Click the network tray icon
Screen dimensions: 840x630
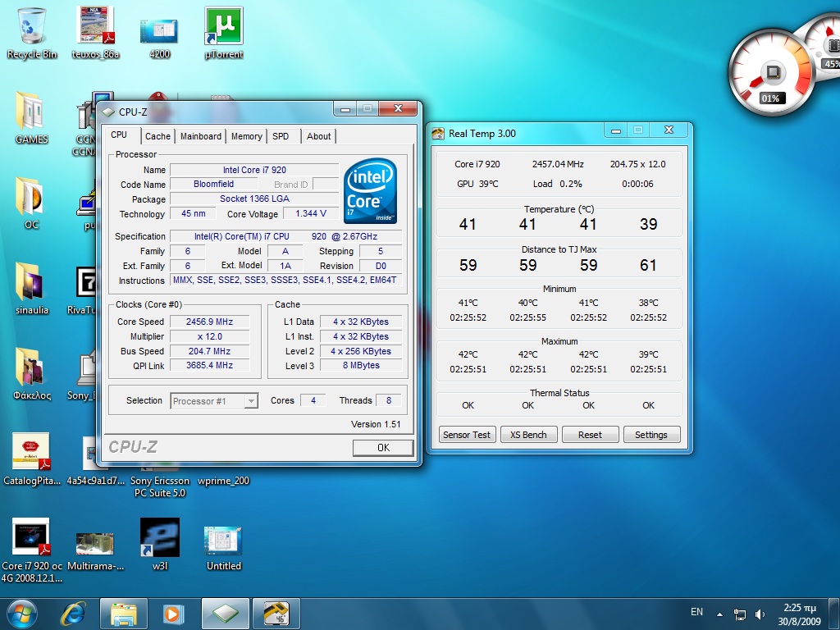[x=740, y=614]
